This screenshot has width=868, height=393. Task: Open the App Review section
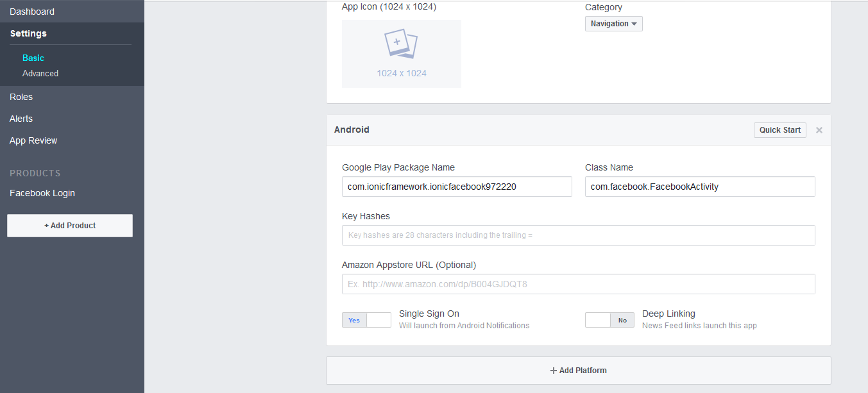pos(33,140)
